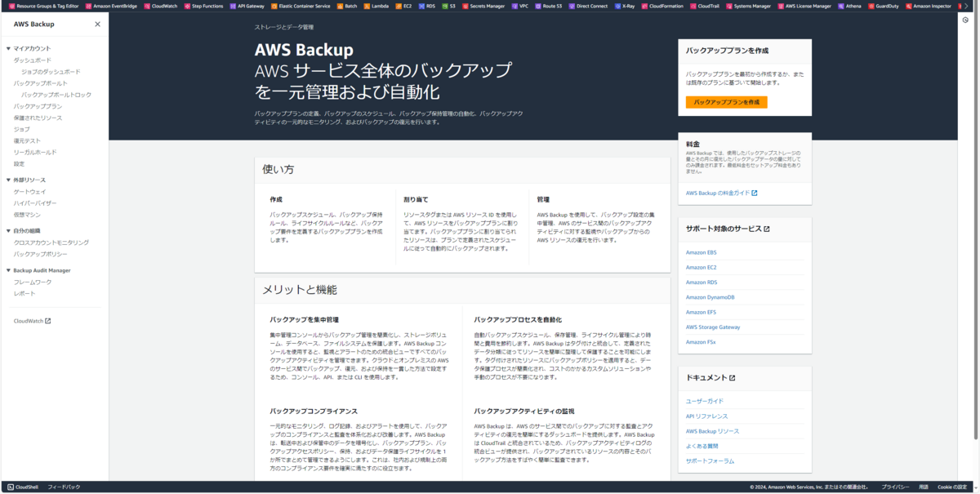980x494 pixels.
Task: Open バックアップボールト in sidebar
Action: point(41,83)
